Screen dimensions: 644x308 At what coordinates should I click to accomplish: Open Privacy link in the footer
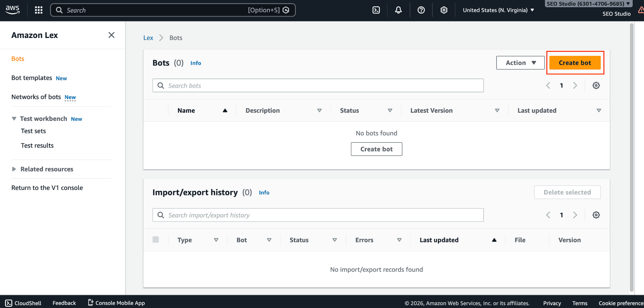(x=552, y=303)
